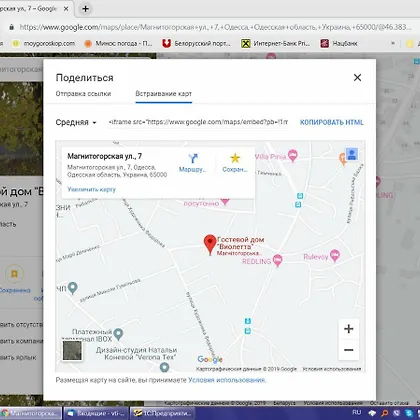The width and height of the screenshot is (420, 420).
Task: Click the user account icon on map preview
Action: click(x=352, y=154)
